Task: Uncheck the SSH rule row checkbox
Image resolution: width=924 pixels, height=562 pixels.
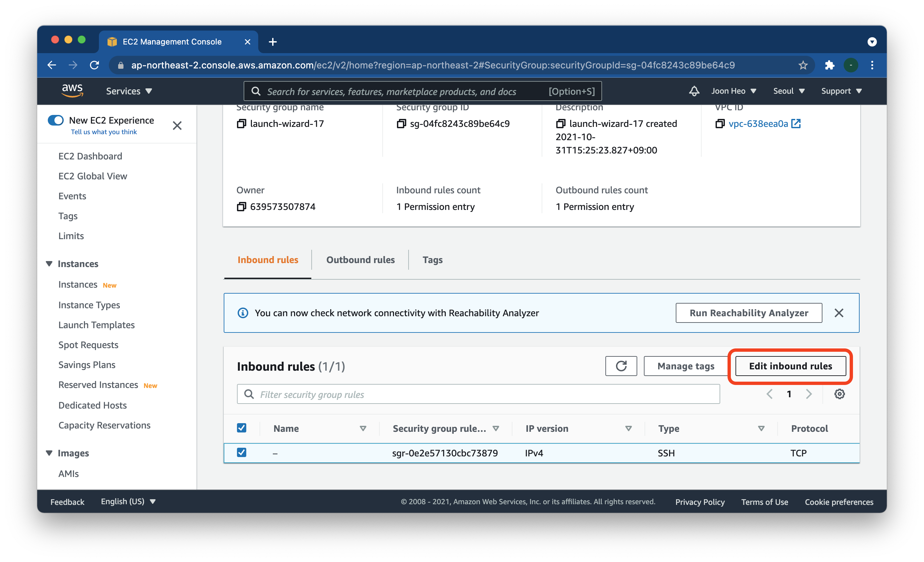Action: (x=242, y=452)
